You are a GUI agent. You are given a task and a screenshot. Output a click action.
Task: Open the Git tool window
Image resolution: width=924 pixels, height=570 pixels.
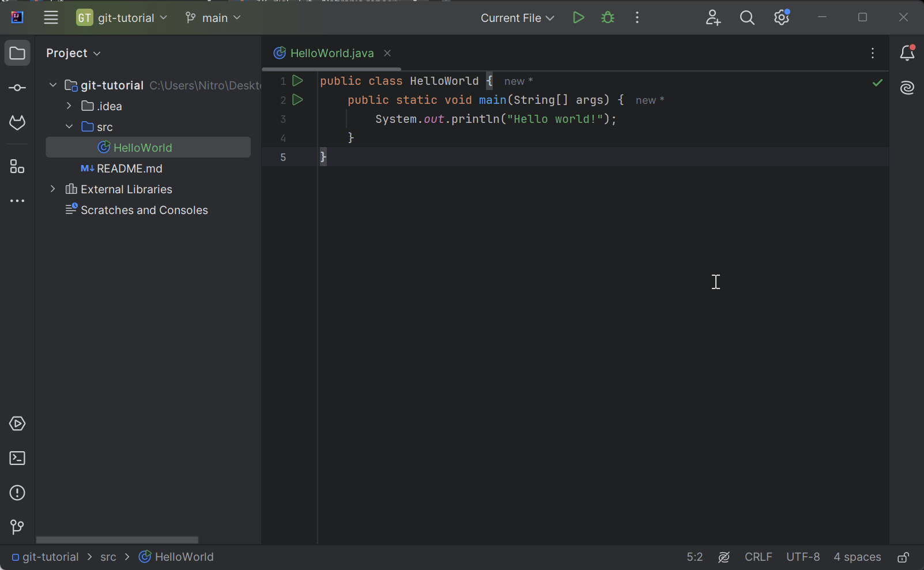[17, 527]
